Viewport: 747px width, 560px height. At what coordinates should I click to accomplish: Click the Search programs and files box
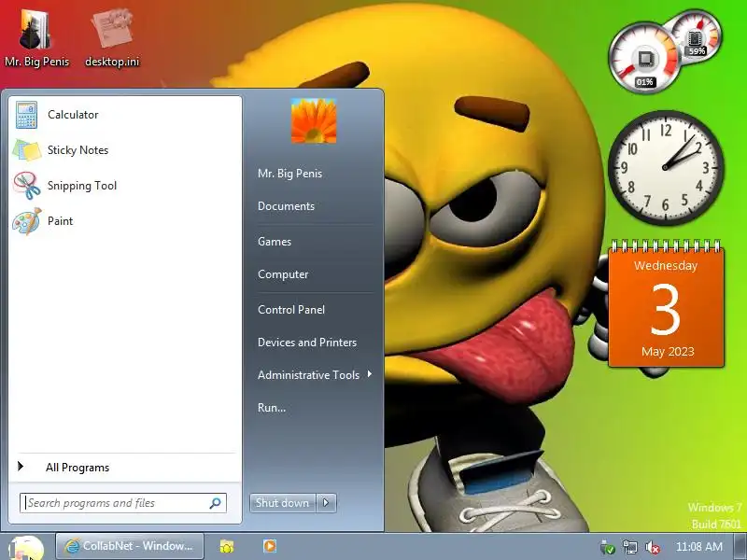click(x=123, y=503)
